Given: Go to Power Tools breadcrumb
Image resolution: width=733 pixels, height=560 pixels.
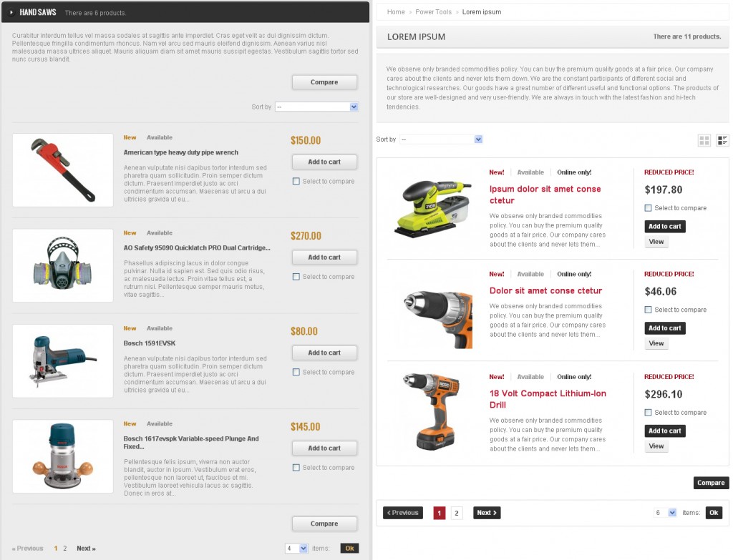Looking at the screenshot, I should [x=433, y=12].
